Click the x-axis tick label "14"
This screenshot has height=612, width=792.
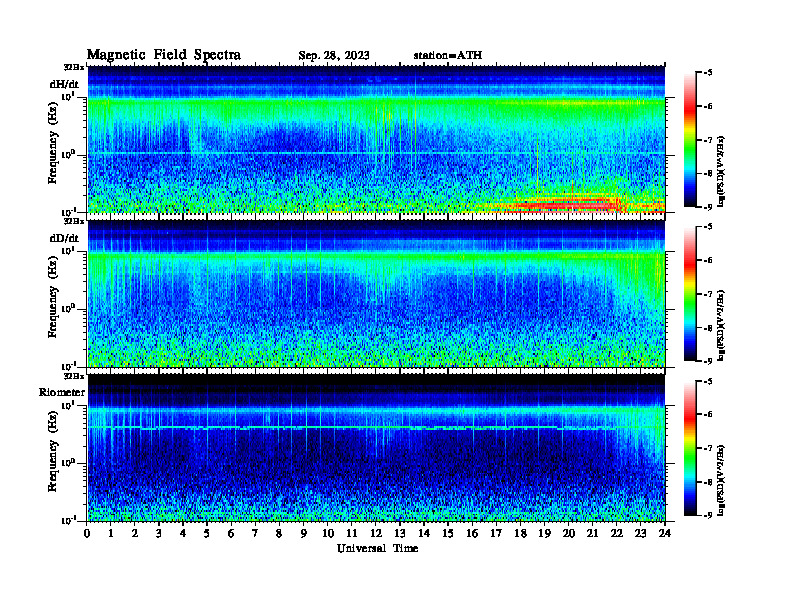point(424,533)
